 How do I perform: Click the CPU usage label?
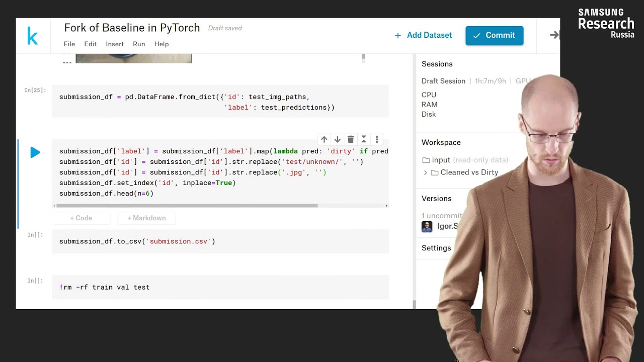click(x=429, y=95)
